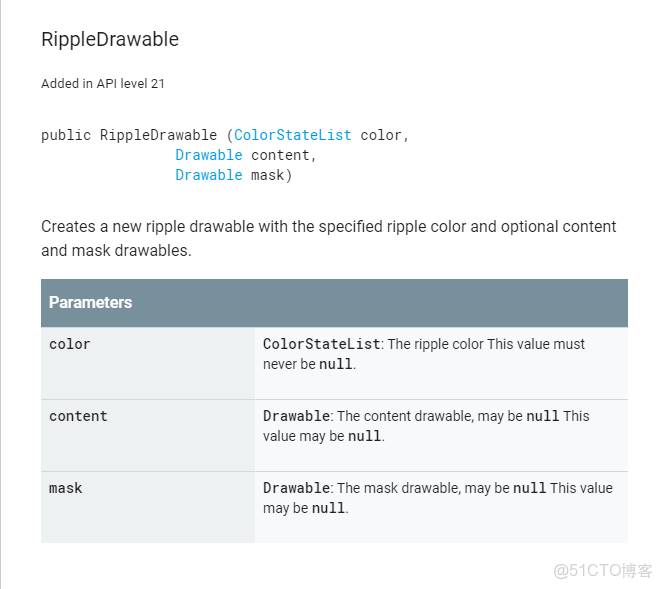The image size is (663, 589).
Task: Click RippleDrawable constructor name in code signature
Action: [x=158, y=135]
